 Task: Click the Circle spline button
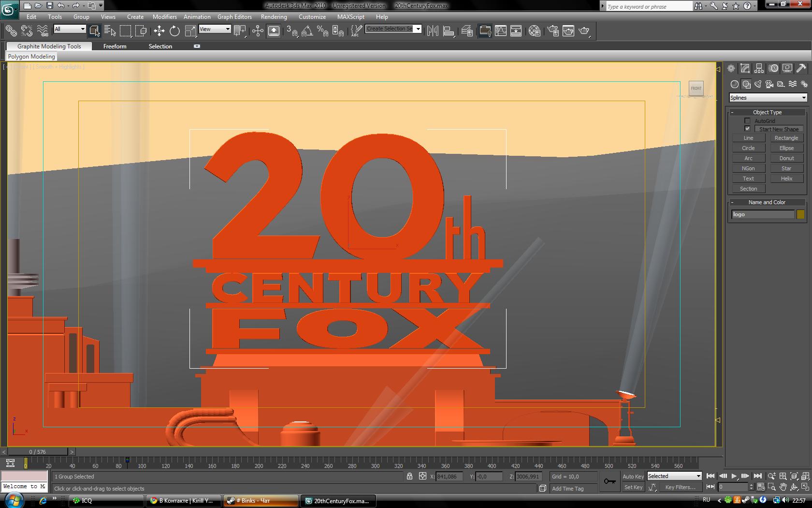coord(748,148)
